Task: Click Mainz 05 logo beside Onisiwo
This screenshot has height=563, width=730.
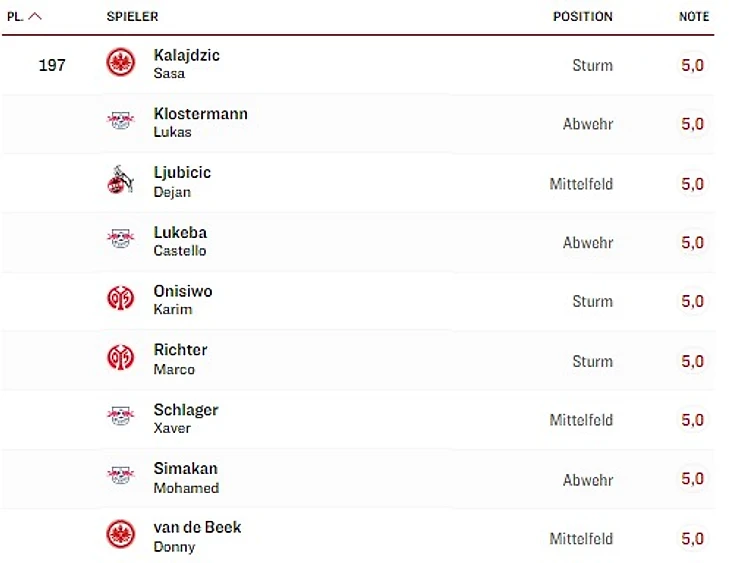Action: (x=121, y=299)
